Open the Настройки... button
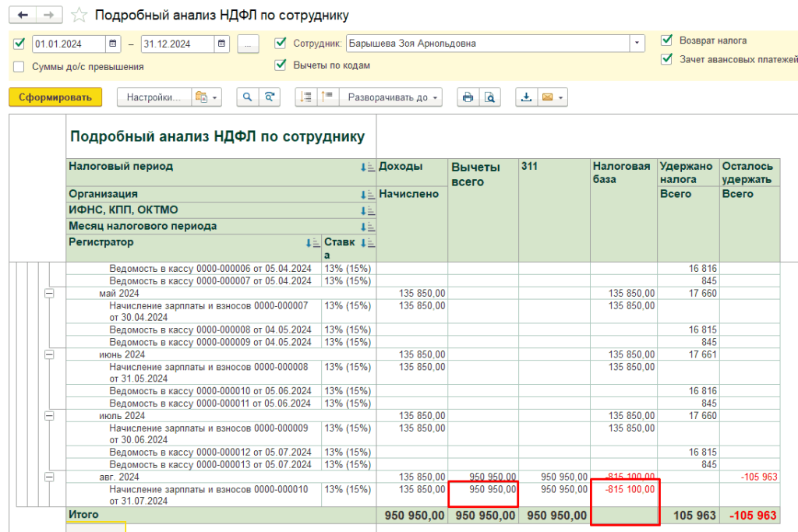Screen dimensions: 798x532 tap(154, 97)
